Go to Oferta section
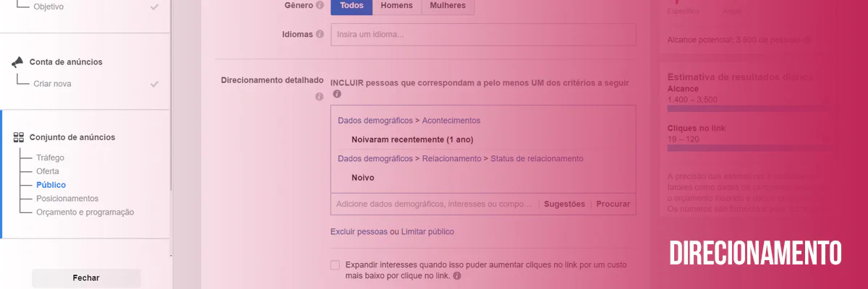The height and width of the screenshot is (289, 868). (48, 171)
